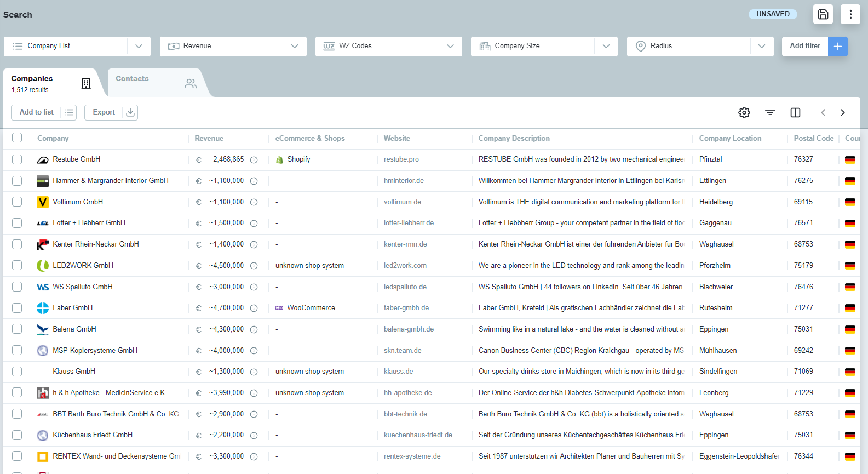Image resolution: width=868 pixels, height=474 pixels.
Task: Click the WS Spalluto GmbH logo
Action: click(43, 287)
